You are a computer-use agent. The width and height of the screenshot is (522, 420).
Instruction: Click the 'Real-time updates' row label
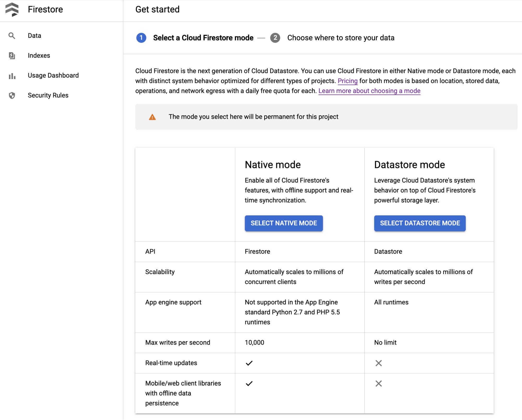click(x=171, y=363)
